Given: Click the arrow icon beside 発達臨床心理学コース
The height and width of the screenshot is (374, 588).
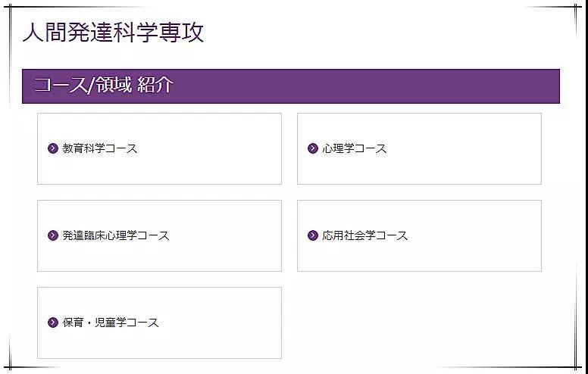Looking at the screenshot, I should pyautogui.click(x=53, y=235).
